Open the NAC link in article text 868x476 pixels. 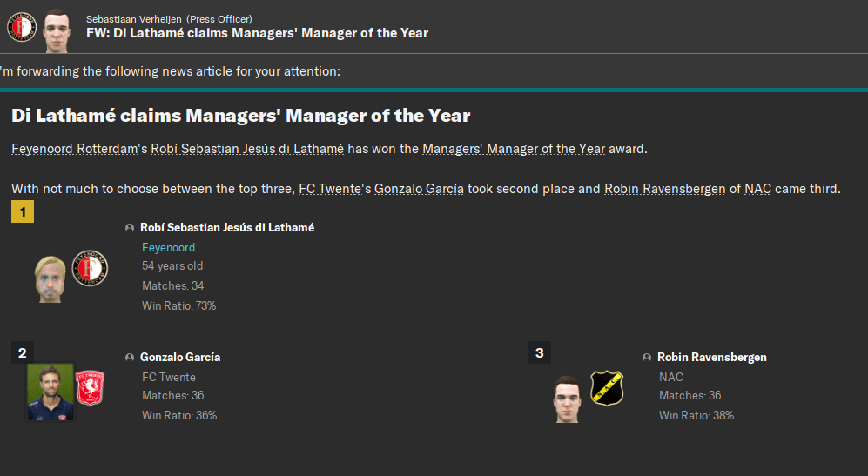757,189
